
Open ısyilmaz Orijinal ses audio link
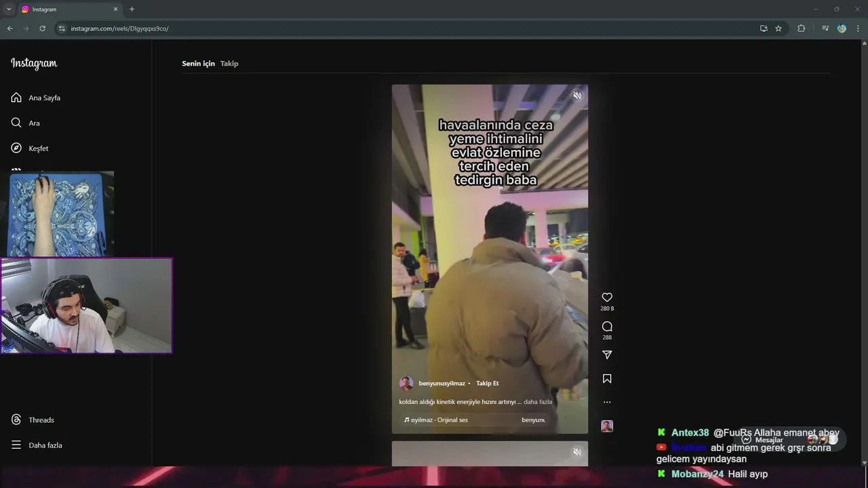coord(436,420)
